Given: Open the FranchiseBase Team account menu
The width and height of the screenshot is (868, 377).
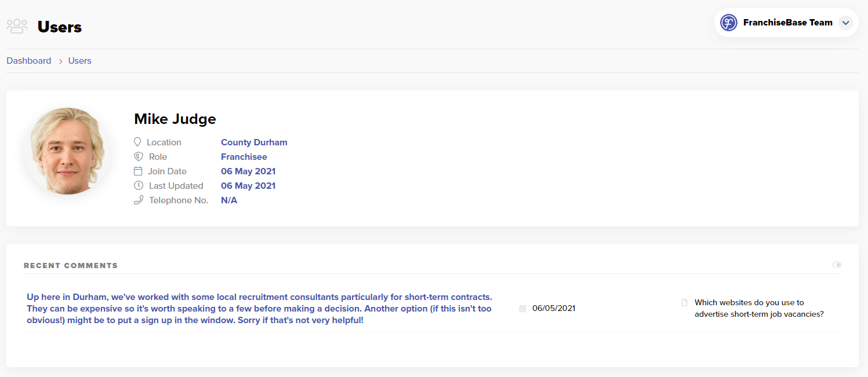Looking at the screenshot, I should pyautogui.click(x=786, y=23).
